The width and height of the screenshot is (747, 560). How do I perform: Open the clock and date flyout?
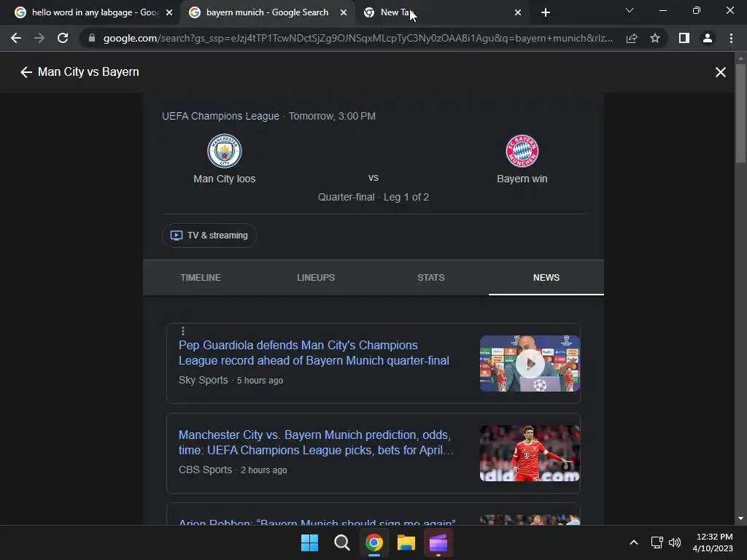(x=712, y=542)
